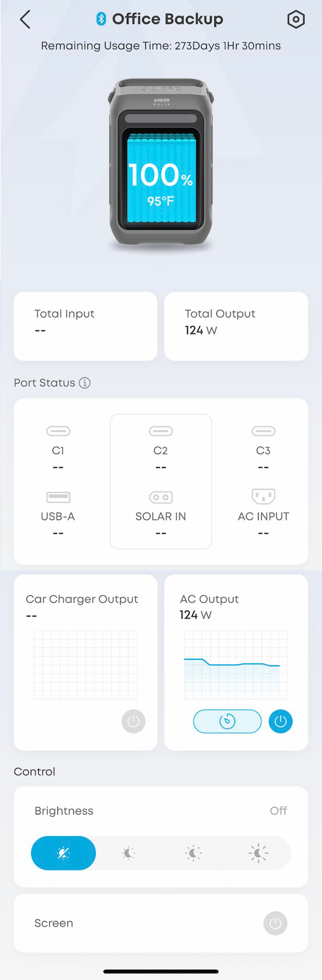The width and height of the screenshot is (322, 980).
Task: Tap the USB-A port icon
Action: pyautogui.click(x=58, y=497)
